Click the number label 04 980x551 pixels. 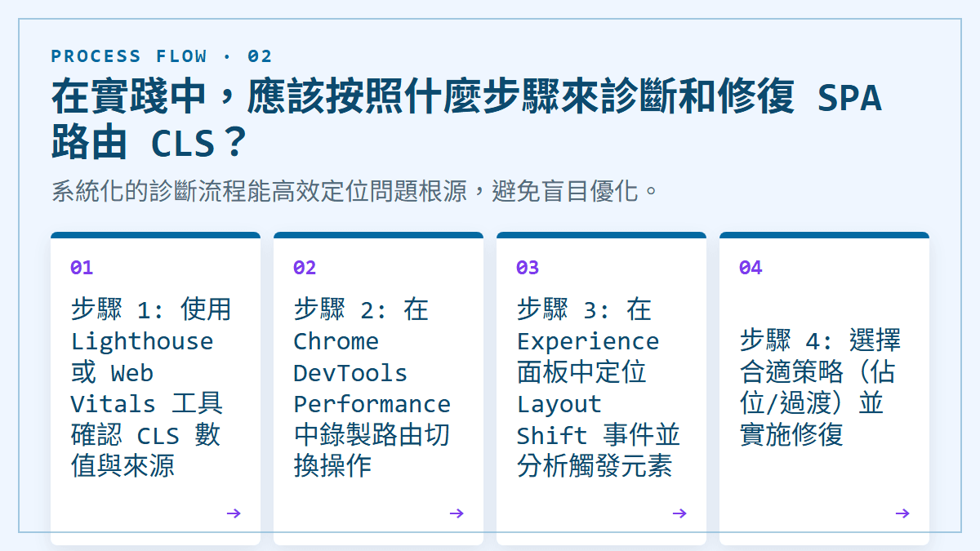[x=751, y=268]
